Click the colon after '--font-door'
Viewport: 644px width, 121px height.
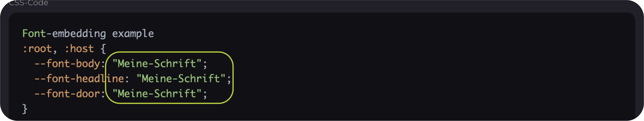[x=103, y=94]
